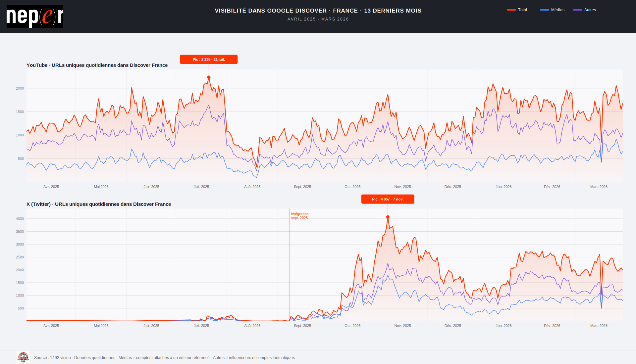This screenshot has height=364, width=636.
Task: Click the 1492.vision ship logo
Action: [23, 357]
